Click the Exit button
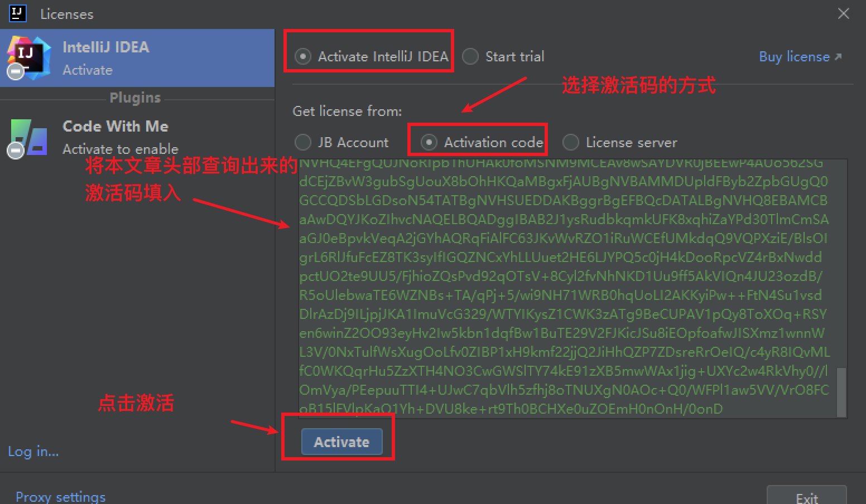The image size is (866, 504). coord(806,495)
